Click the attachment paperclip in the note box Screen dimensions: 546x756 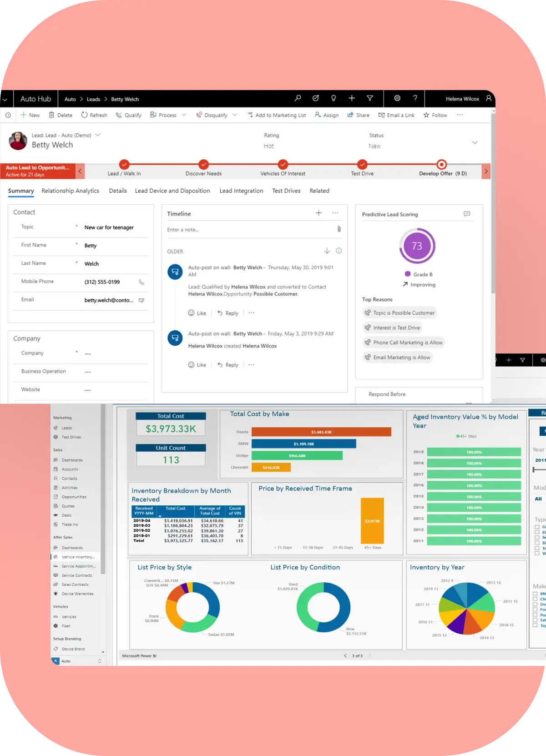point(339,229)
